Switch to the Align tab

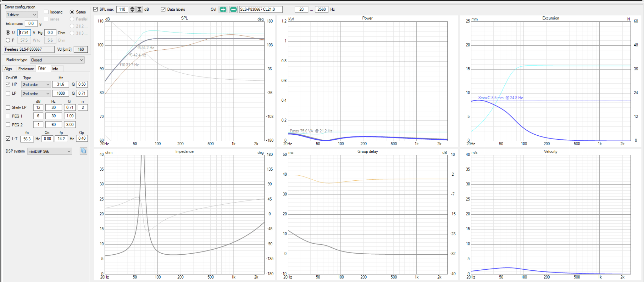8,69
